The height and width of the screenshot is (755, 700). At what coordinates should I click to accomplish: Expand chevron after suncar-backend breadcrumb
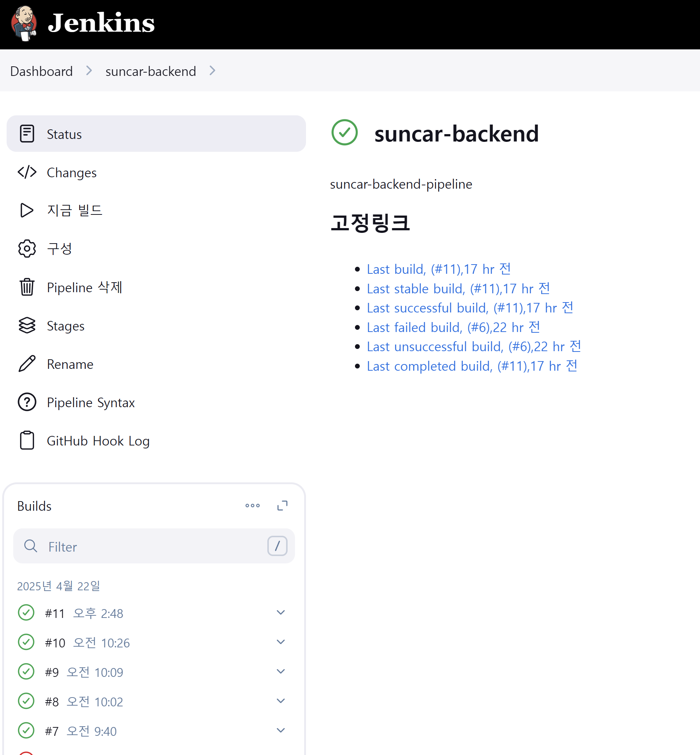click(x=212, y=71)
